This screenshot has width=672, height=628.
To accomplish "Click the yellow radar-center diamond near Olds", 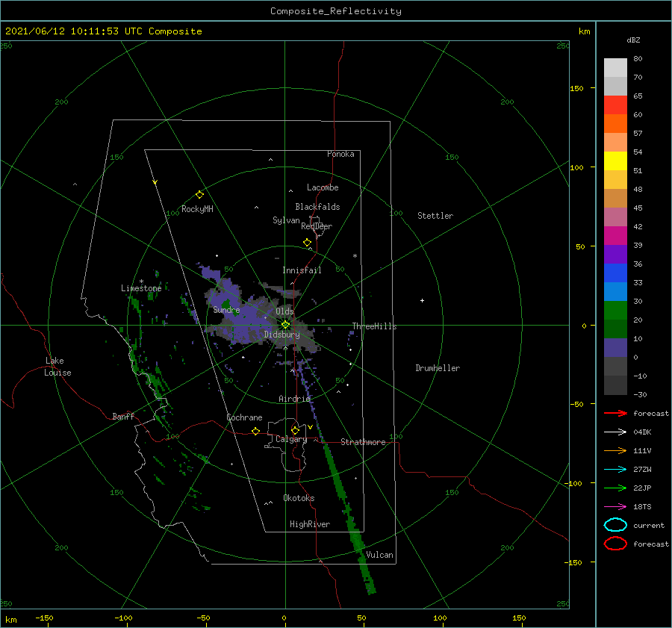I will 285,325.
